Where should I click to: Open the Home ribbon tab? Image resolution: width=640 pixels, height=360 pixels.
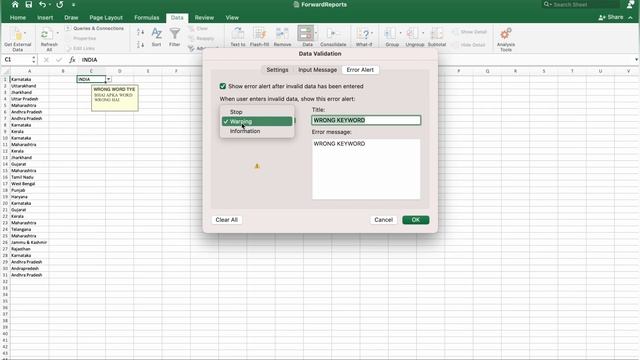coord(18,18)
